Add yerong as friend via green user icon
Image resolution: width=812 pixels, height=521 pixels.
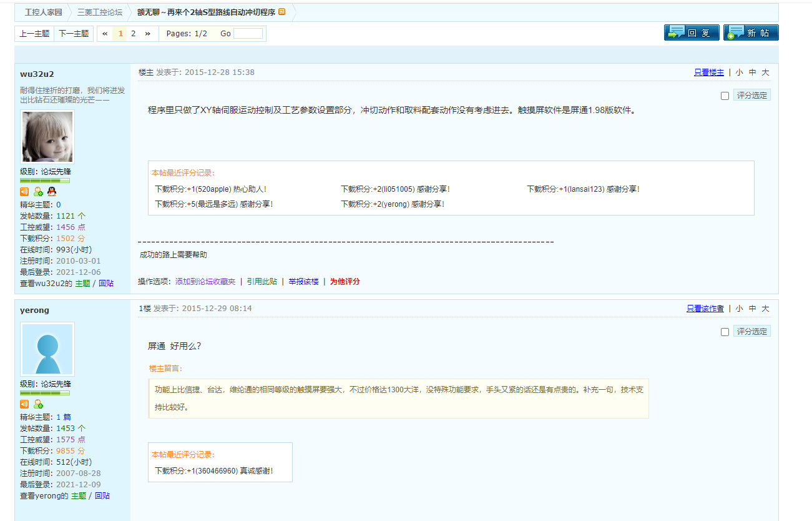(x=38, y=404)
